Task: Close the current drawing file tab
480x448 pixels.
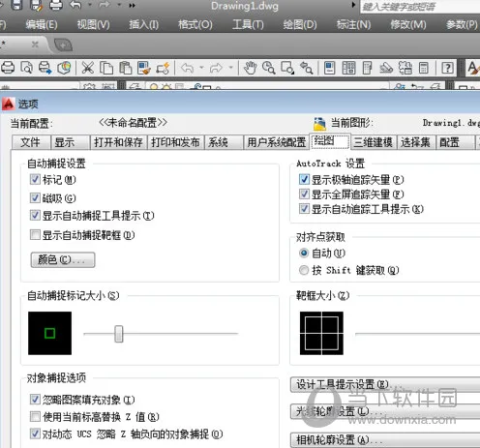Action: 35,45
